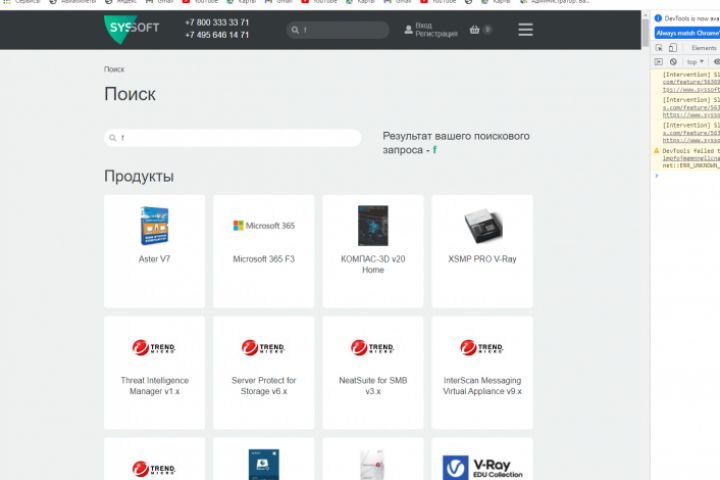The width and height of the screenshot is (720, 480).
Task: Click the Поиск breadcrumb link
Action: point(114,69)
